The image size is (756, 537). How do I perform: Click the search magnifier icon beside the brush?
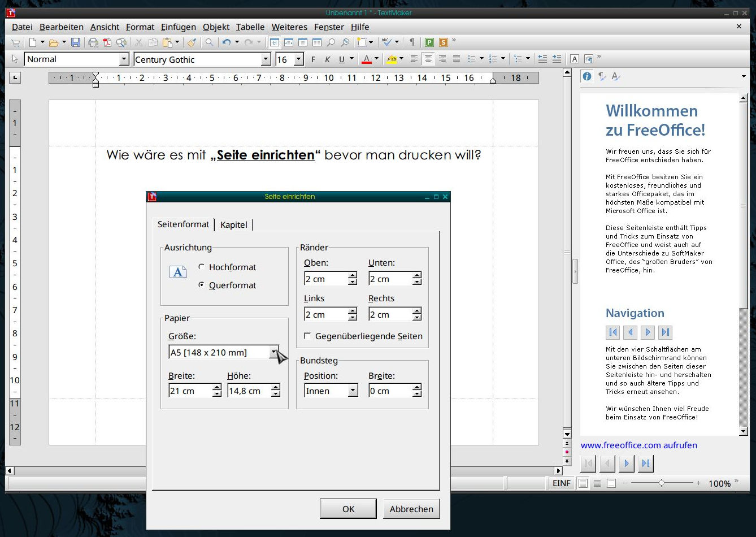pos(209,42)
